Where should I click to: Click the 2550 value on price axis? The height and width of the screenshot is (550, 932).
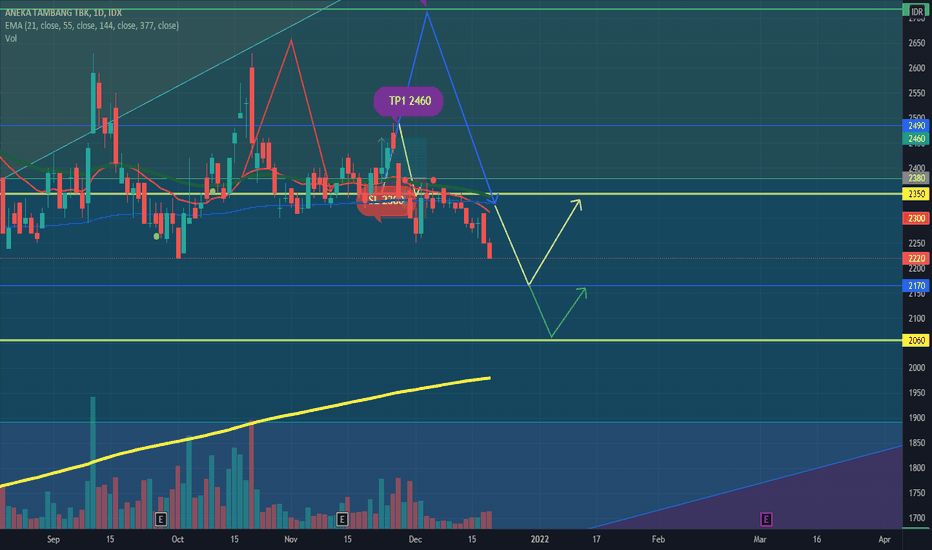917,93
